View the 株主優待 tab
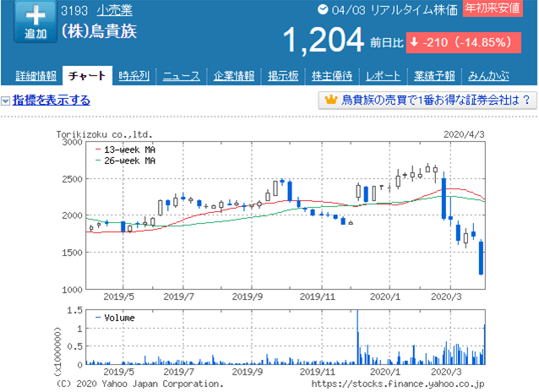The image size is (539, 392). (332, 76)
